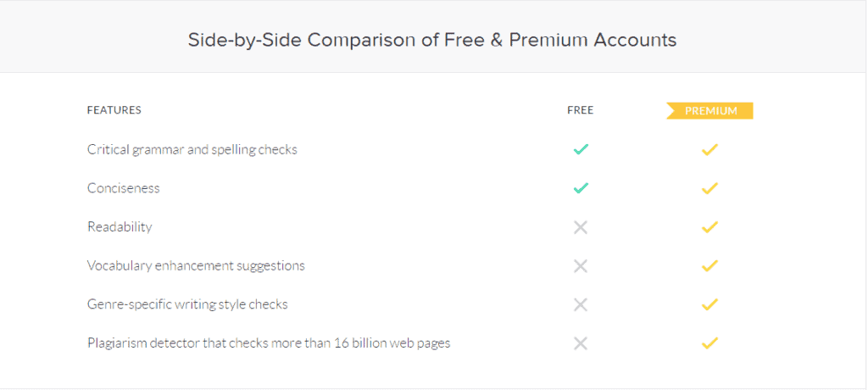Click the Free checkmark for Critical grammar checks
This screenshot has width=868, height=390.
coord(581,149)
